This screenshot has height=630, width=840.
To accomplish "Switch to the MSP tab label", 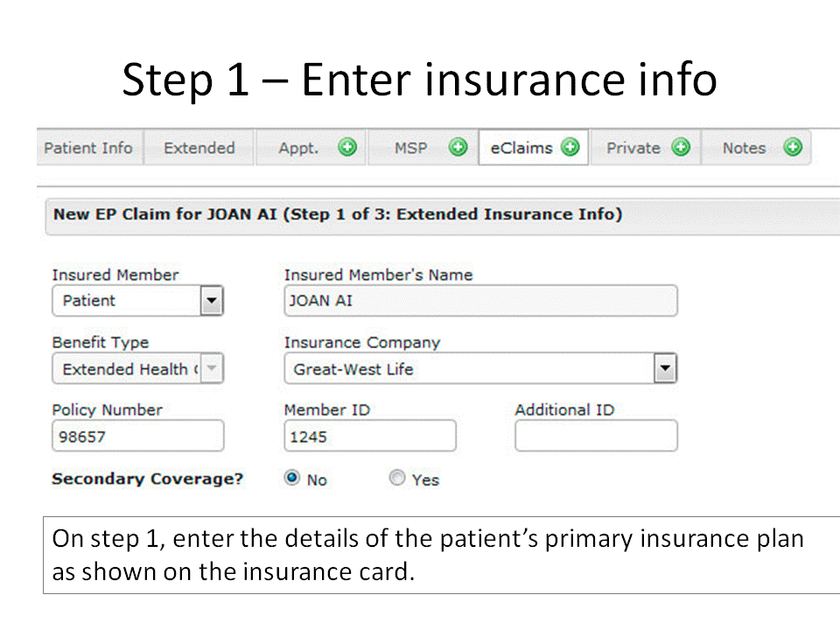I will click(x=411, y=148).
